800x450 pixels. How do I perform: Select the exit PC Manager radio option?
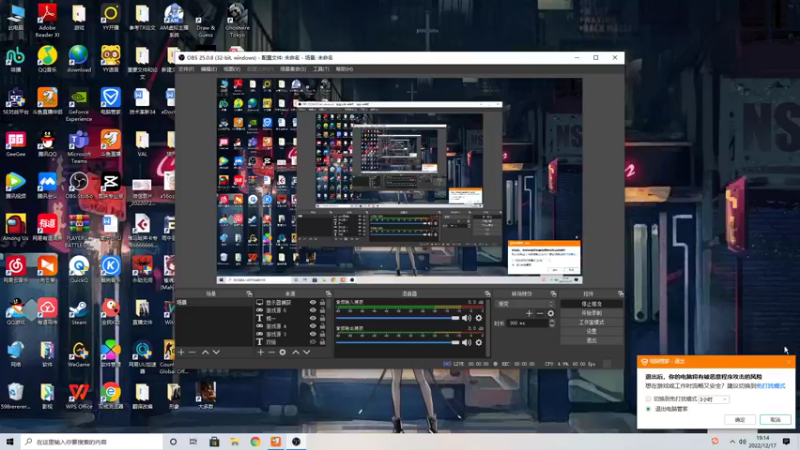648,409
